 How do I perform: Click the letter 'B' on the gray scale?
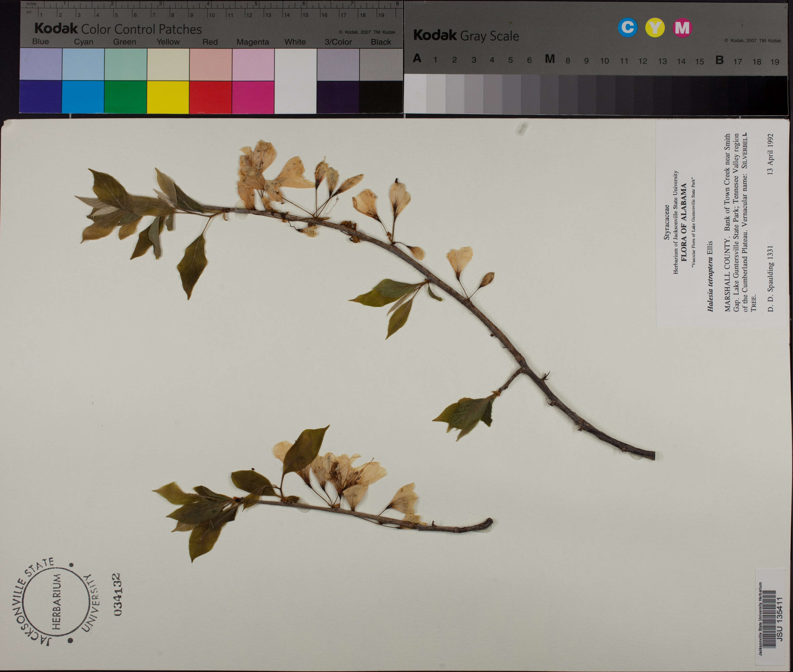coord(719,60)
